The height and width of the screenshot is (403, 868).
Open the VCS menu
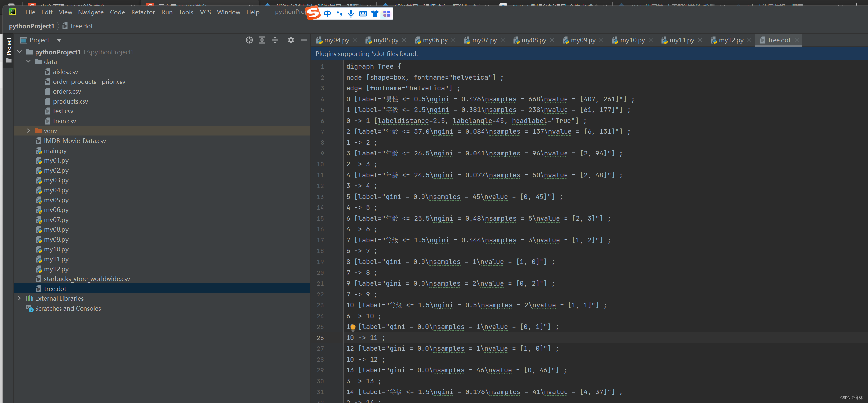tap(205, 12)
